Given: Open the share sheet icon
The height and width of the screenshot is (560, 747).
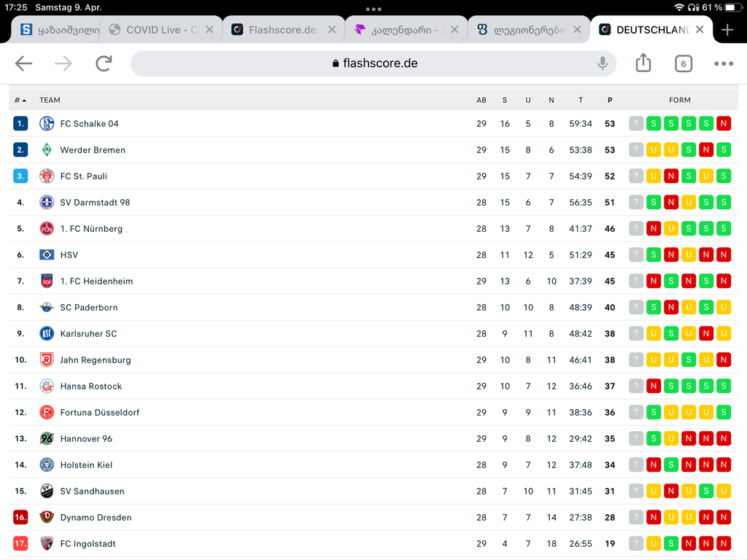Looking at the screenshot, I should (643, 63).
